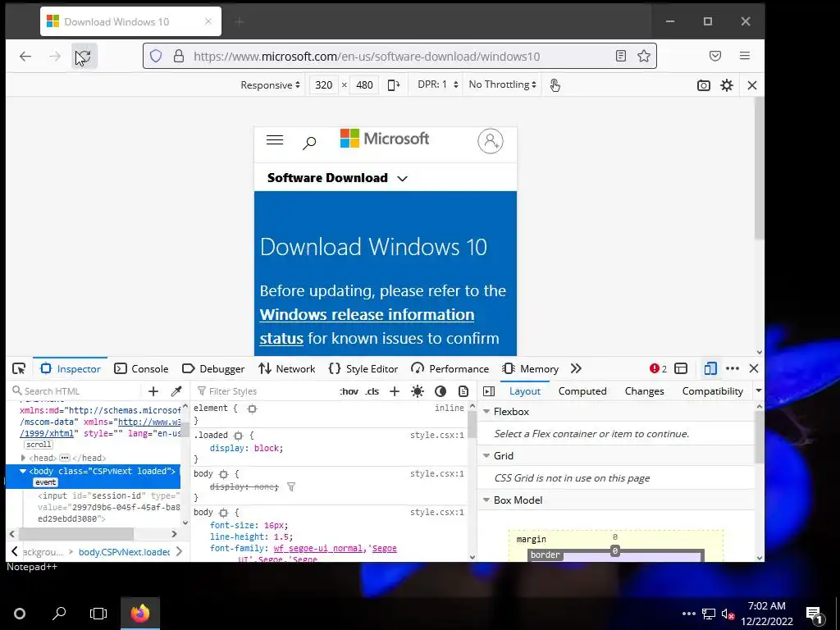The width and height of the screenshot is (840, 630).
Task: Toggle Reader View in the address bar
Action: [x=621, y=57]
